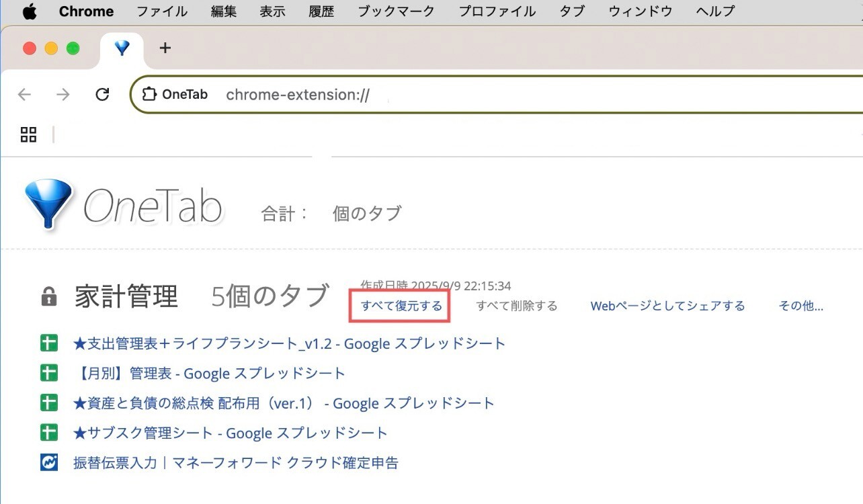863x504 pixels.
Task: Open the タブ menu
Action: coord(571,11)
